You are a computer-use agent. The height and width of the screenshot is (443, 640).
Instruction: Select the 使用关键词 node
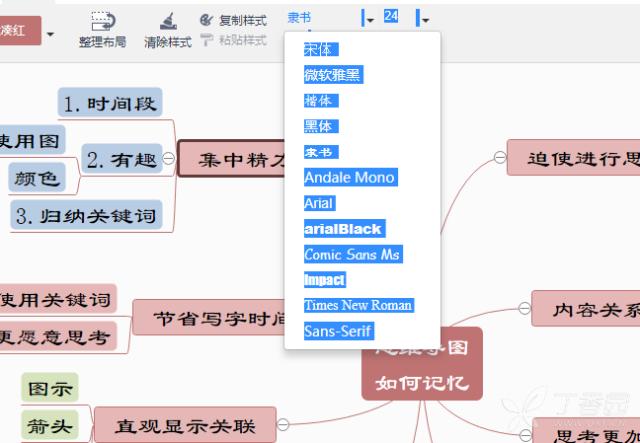tap(58, 299)
